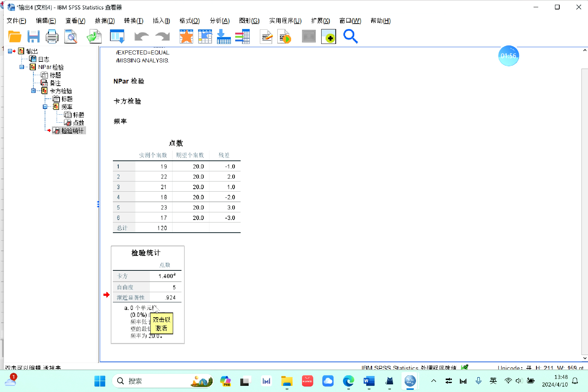Collapse the 输出 tree node

(10, 51)
